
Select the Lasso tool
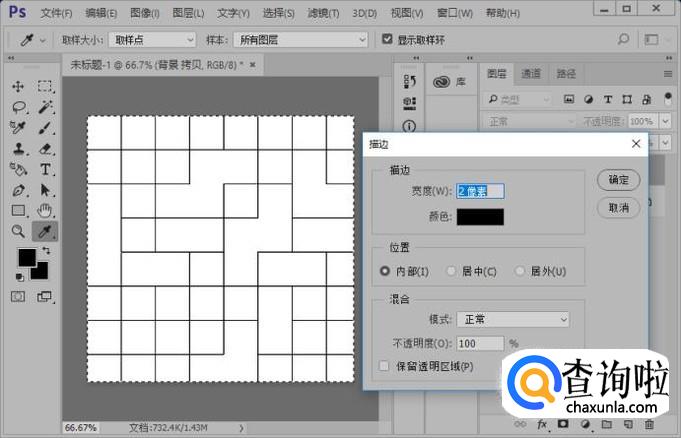(18, 107)
